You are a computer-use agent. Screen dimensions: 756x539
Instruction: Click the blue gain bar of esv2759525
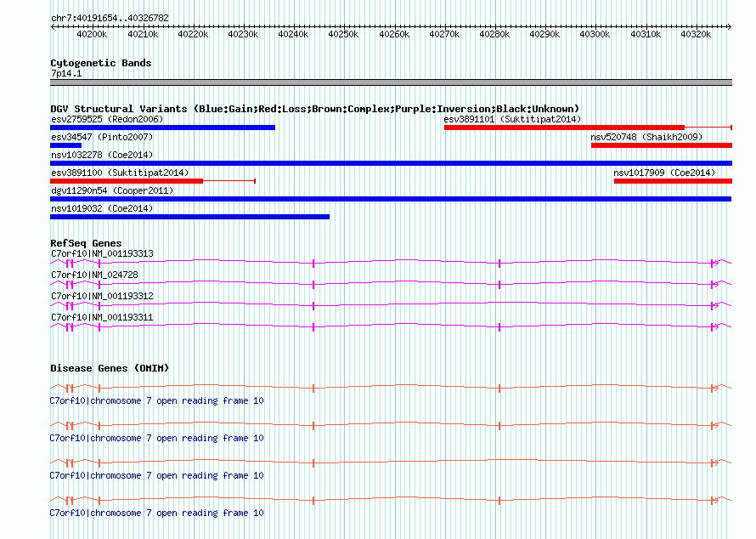[162, 128]
